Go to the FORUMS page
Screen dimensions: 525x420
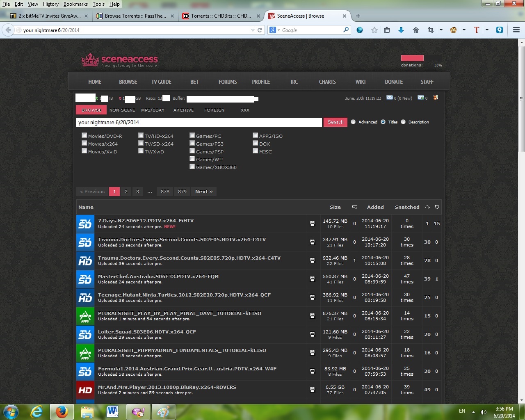point(228,82)
